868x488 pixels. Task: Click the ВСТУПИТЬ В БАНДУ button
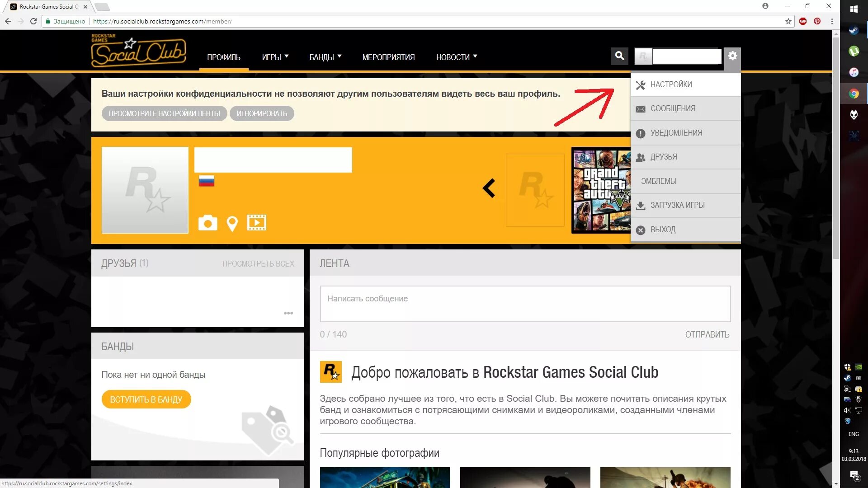[146, 399]
